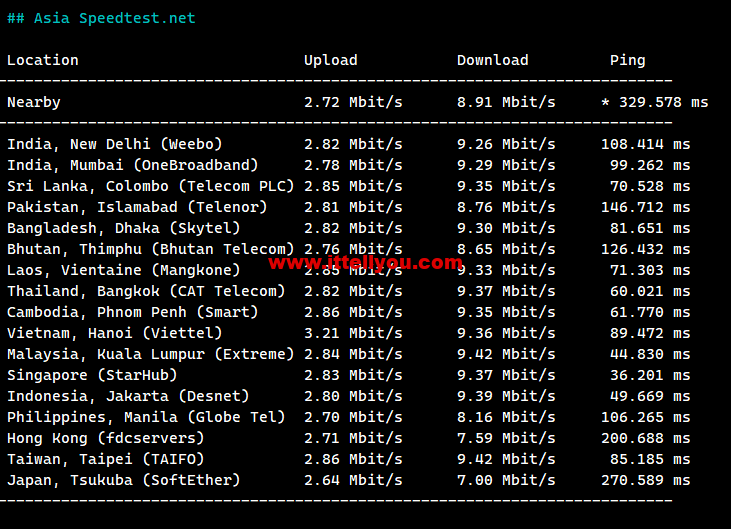Screen dimensions: 731x529
Task: Select 'Hong Kong (fdcservers)' row text
Action: pyautogui.click(x=106, y=438)
